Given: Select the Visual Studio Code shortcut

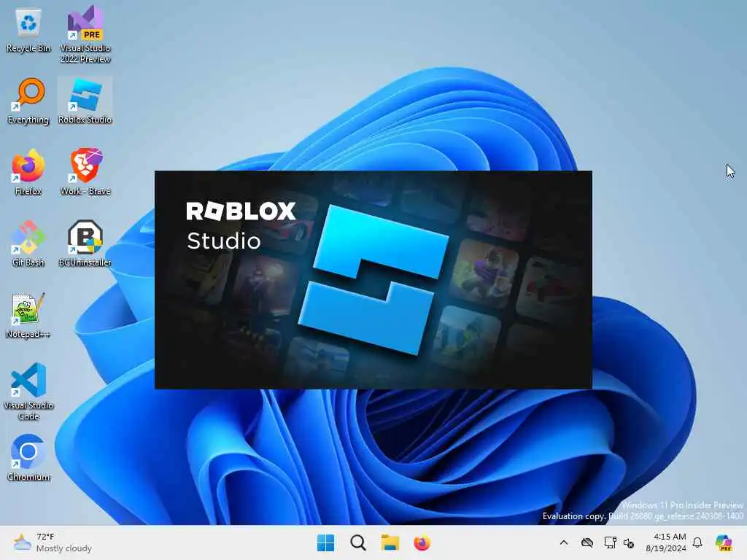Looking at the screenshot, I should 28,392.
